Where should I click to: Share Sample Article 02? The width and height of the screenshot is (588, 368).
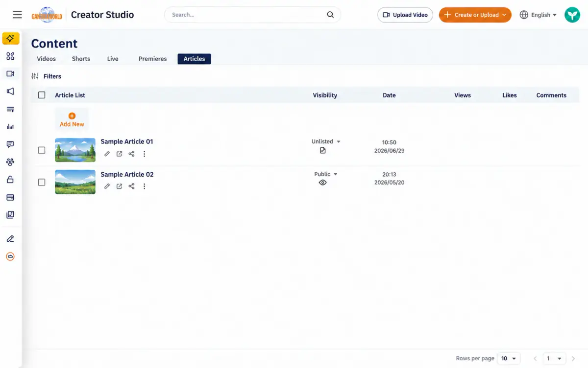131,186
